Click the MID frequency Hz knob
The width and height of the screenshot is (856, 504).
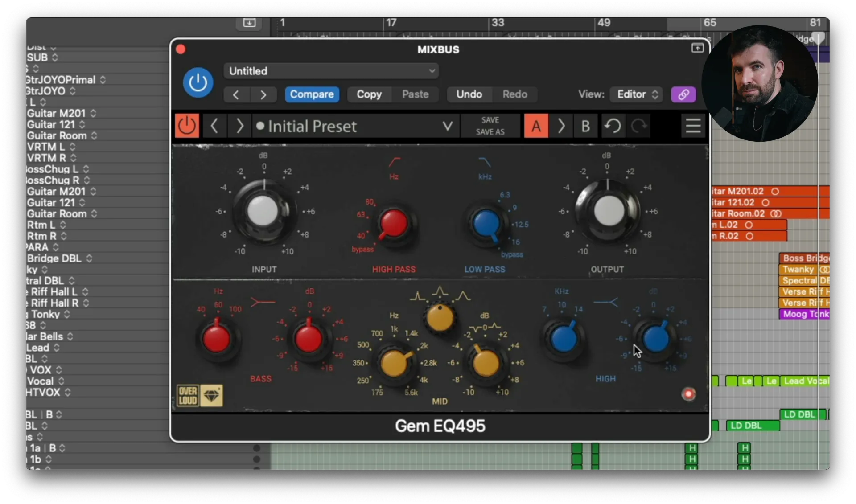395,363
